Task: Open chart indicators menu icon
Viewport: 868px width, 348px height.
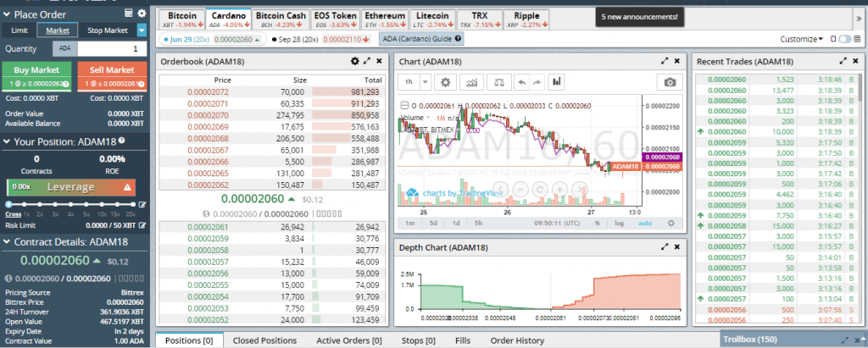Action: pos(472,82)
